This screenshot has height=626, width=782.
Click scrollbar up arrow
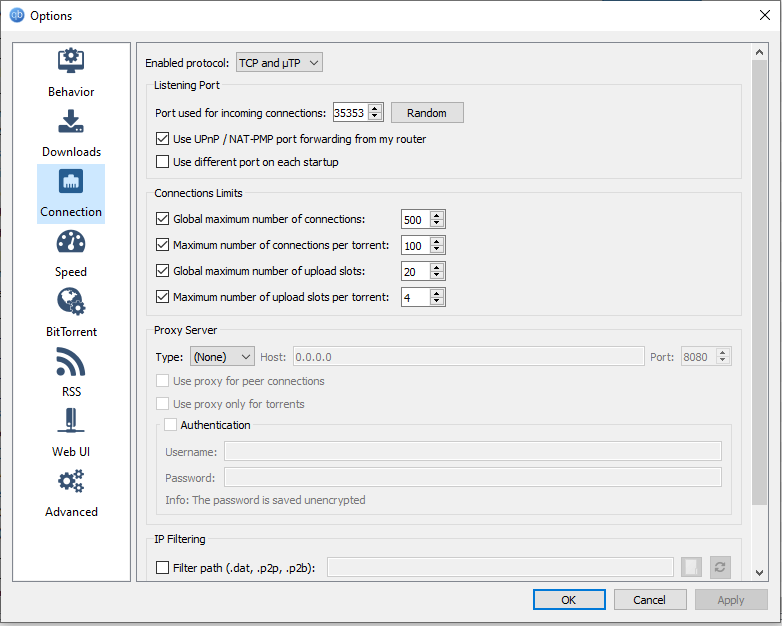tap(759, 52)
